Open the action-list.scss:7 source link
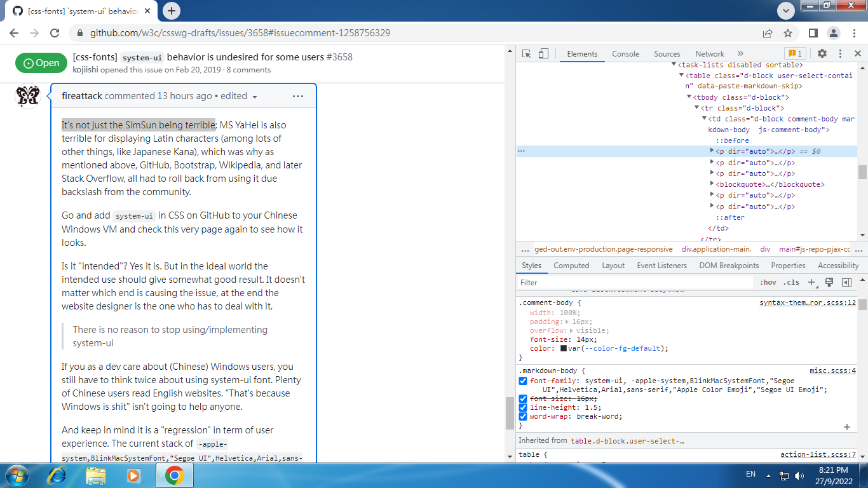 [x=818, y=455]
